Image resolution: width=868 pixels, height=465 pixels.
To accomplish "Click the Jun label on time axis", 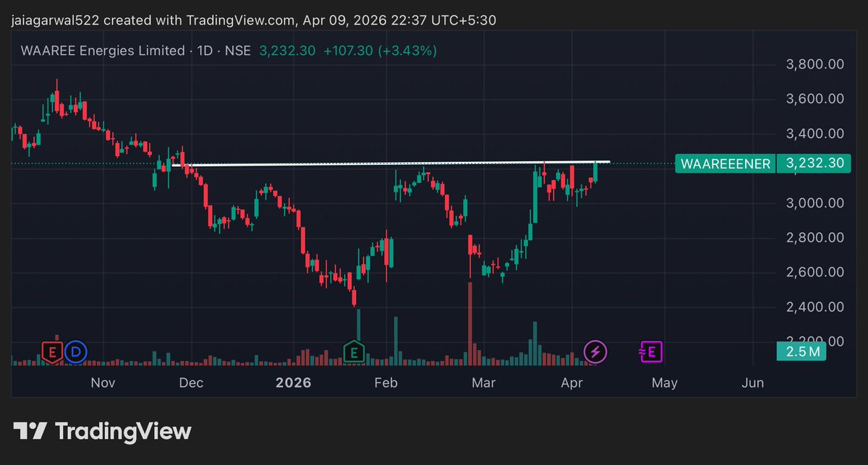I will pos(752,383).
